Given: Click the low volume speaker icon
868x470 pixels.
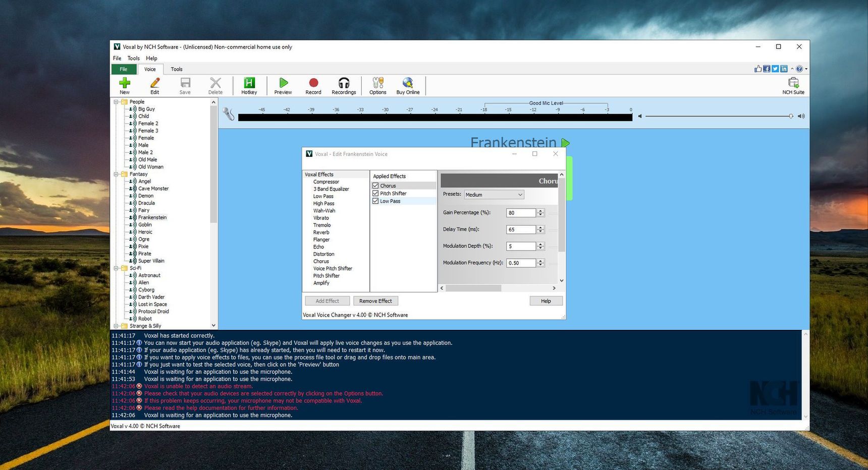Looking at the screenshot, I should [x=640, y=116].
